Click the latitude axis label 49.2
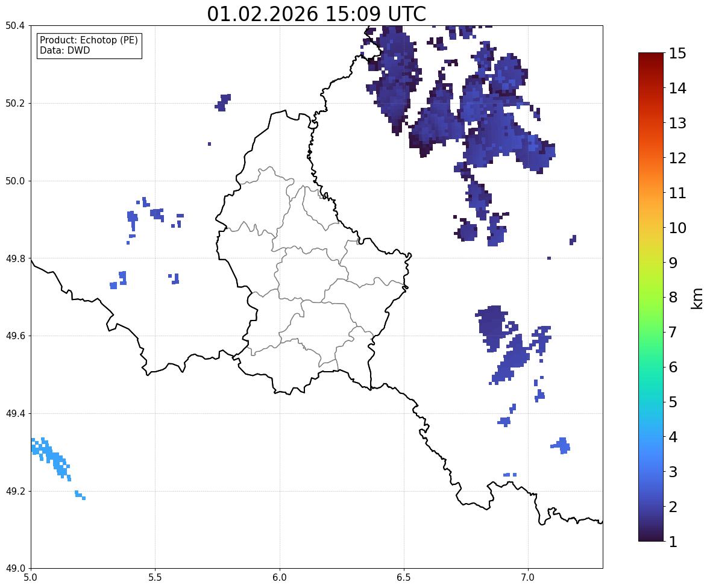Screen dimensions: 710x588 [15, 491]
